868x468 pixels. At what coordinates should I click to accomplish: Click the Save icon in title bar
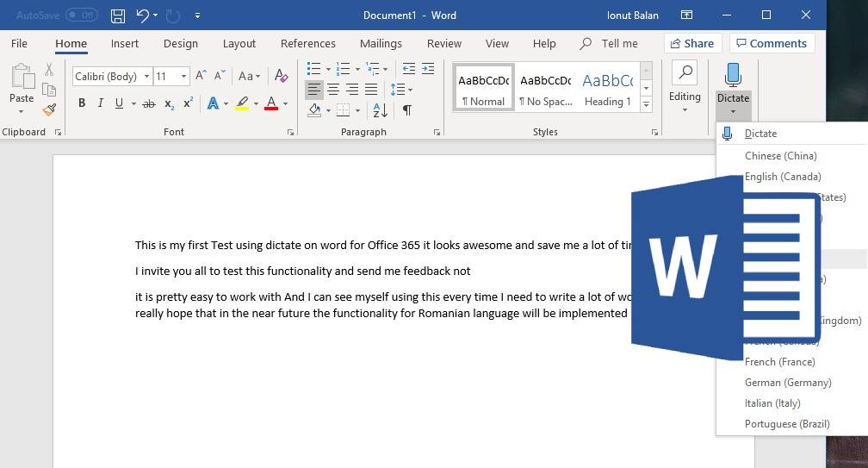click(118, 16)
